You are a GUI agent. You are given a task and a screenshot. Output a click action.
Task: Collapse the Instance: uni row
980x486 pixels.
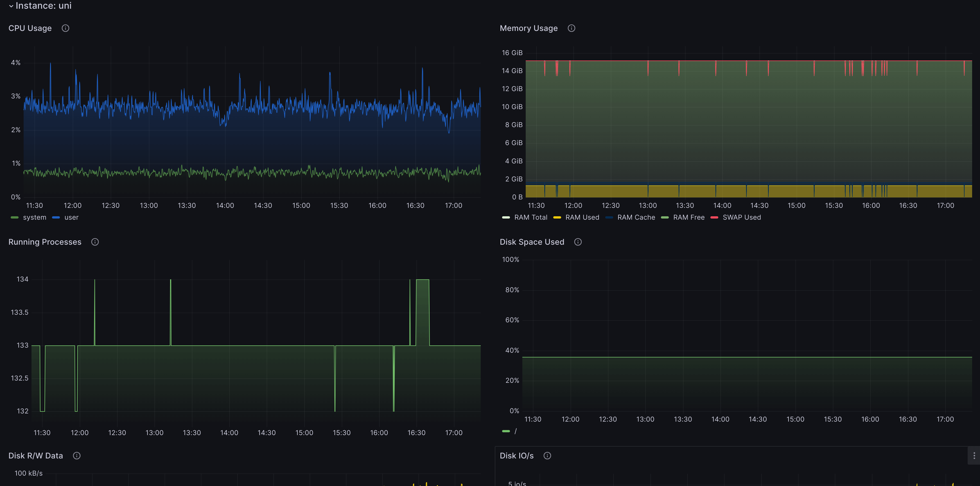11,6
